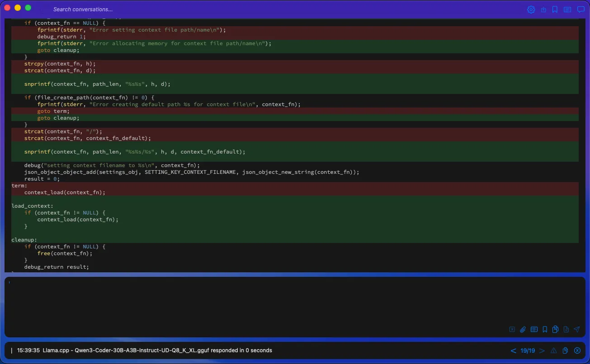Screen dimensions: 590x364
Task: Attach a file using the paperclip icon
Action: [523, 329]
